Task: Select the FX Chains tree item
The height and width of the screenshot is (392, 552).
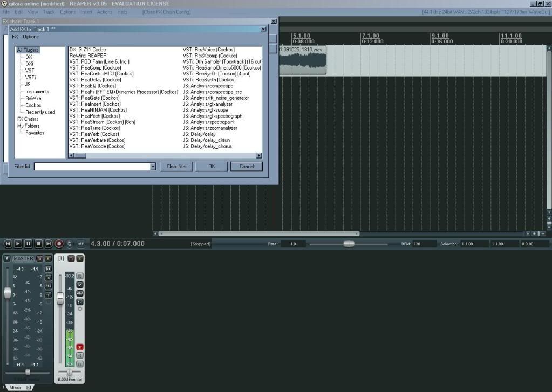Action: coord(28,119)
